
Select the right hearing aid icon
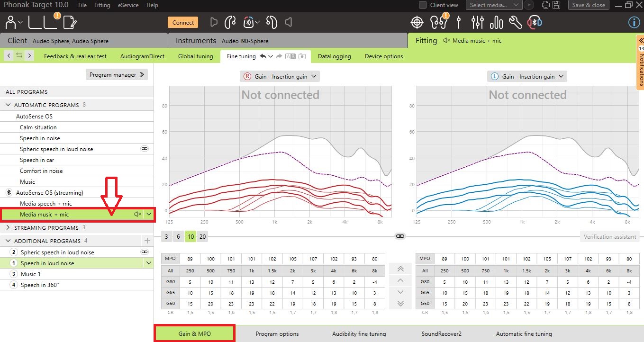230,22
